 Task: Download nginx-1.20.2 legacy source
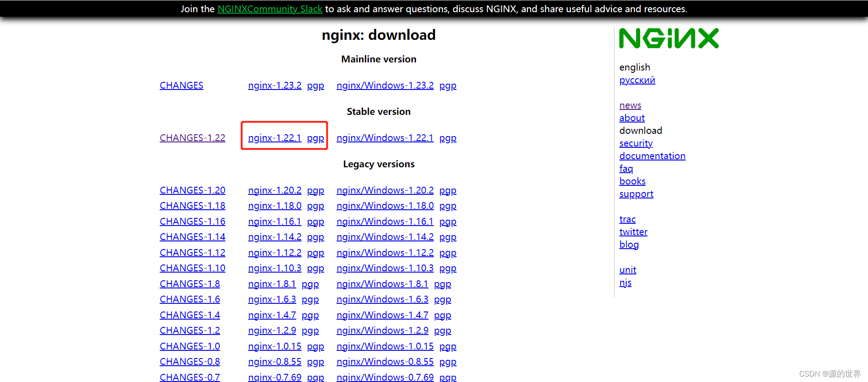(x=275, y=190)
